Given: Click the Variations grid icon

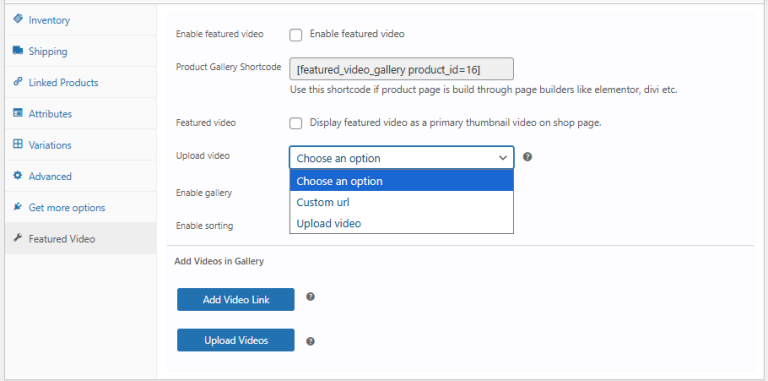Looking at the screenshot, I should pos(18,144).
